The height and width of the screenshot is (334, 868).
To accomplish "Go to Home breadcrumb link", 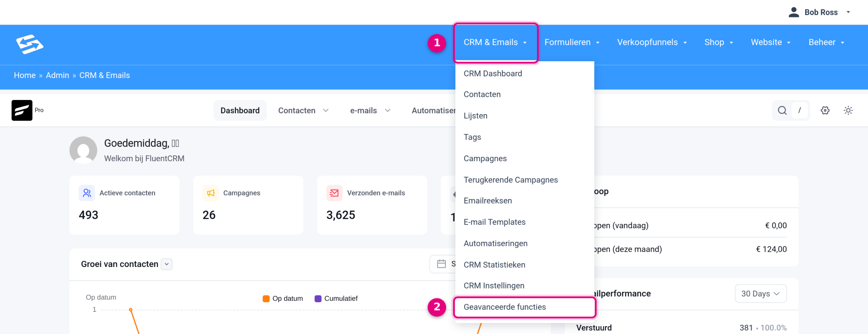I will [x=25, y=75].
